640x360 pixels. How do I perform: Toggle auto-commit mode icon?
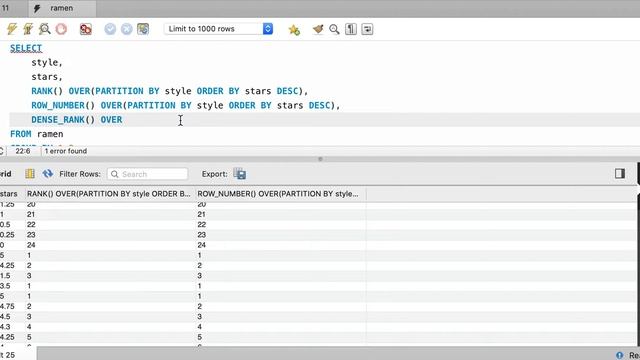point(143,29)
